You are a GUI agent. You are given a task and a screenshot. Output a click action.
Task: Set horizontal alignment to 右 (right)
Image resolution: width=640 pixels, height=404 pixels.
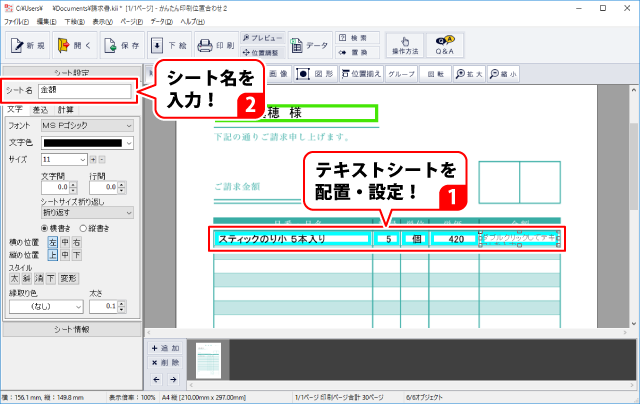pyautogui.click(x=76, y=242)
